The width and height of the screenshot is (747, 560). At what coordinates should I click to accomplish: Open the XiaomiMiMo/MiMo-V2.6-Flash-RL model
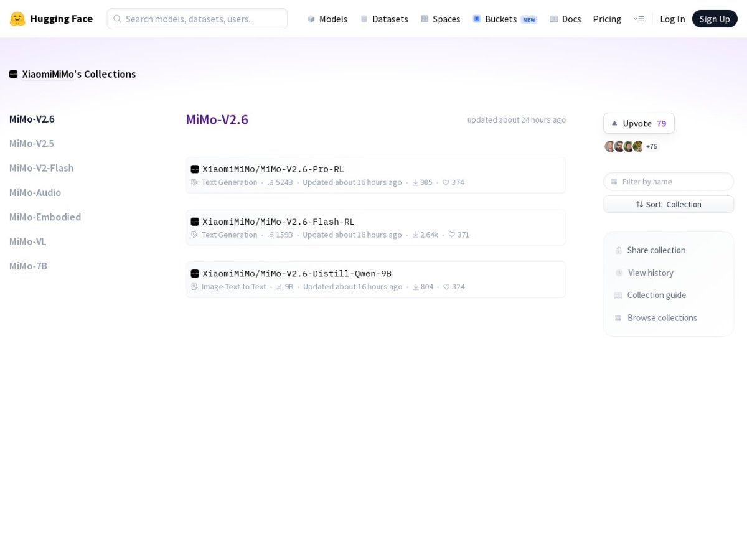pos(278,222)
